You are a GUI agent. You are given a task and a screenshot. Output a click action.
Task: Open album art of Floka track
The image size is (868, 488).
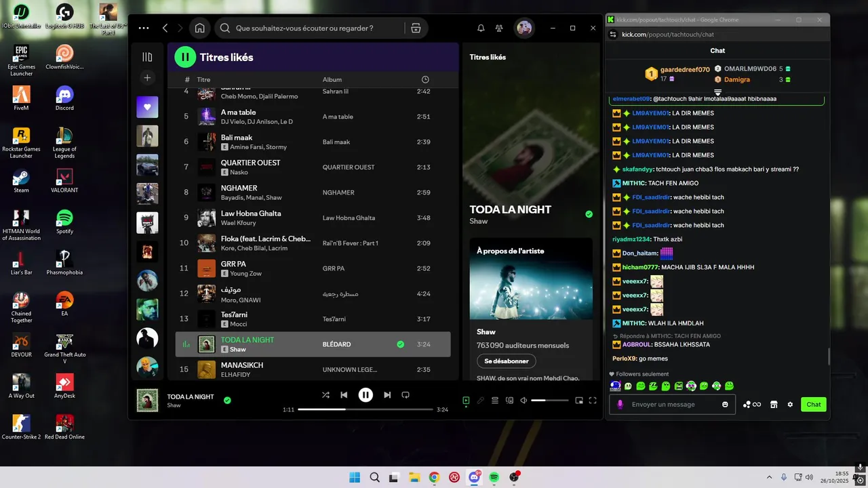206,243
